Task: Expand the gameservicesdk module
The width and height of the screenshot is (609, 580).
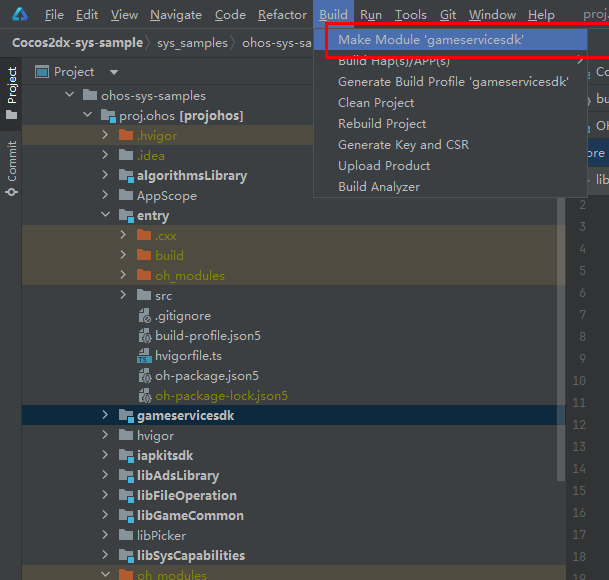Action: click(105, 415)
